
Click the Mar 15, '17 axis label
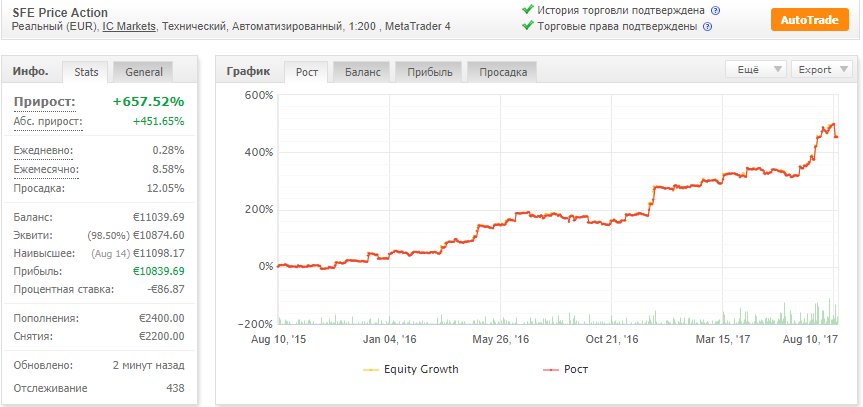point(723,339)
